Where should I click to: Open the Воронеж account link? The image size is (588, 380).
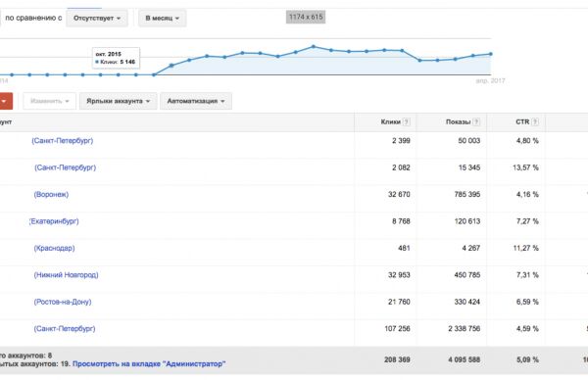point(51,195)
